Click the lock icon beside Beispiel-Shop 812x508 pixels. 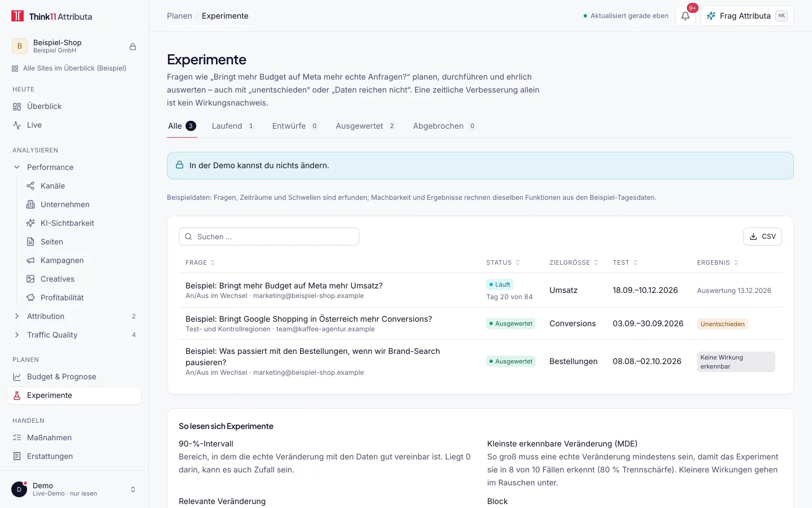[x=133, y=46]
